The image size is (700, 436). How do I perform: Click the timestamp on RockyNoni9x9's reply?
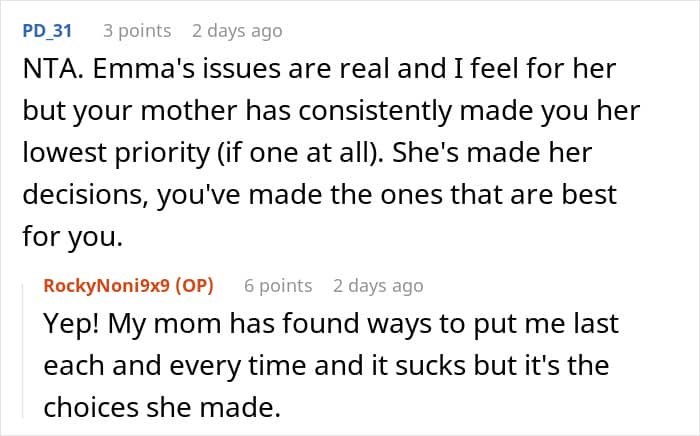click(x=378, y=286)
